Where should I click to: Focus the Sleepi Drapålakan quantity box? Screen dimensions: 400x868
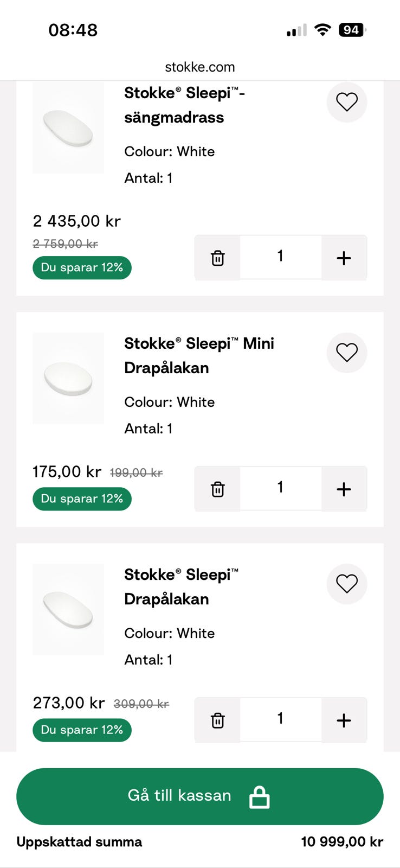[280, 719]
